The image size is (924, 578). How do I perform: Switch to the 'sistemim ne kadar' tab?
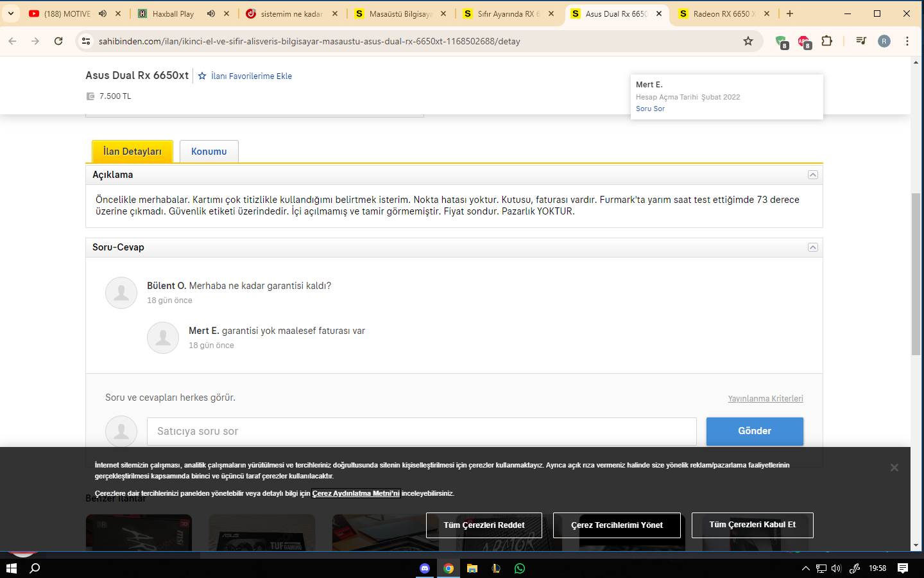[x=291, y=13]
